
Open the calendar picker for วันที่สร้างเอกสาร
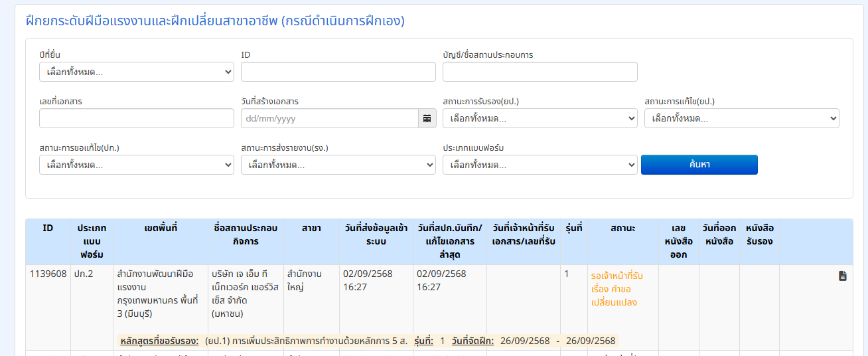pyautogui.click(x=427, y=118)
